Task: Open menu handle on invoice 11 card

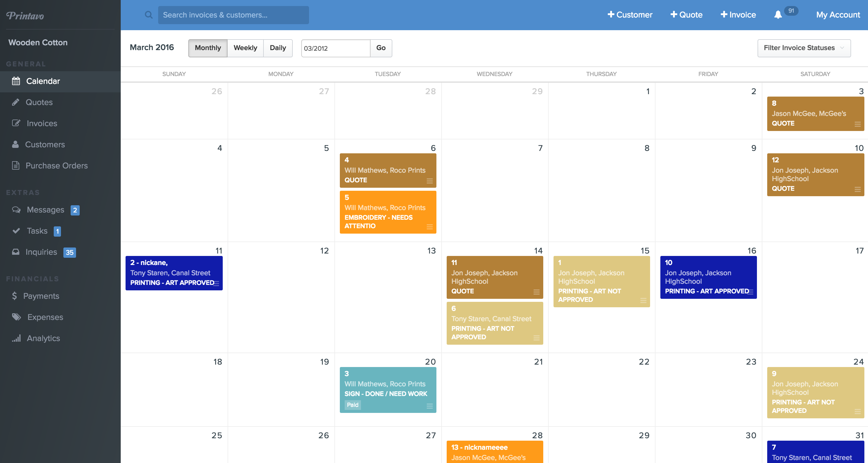Action: point(536,292)
